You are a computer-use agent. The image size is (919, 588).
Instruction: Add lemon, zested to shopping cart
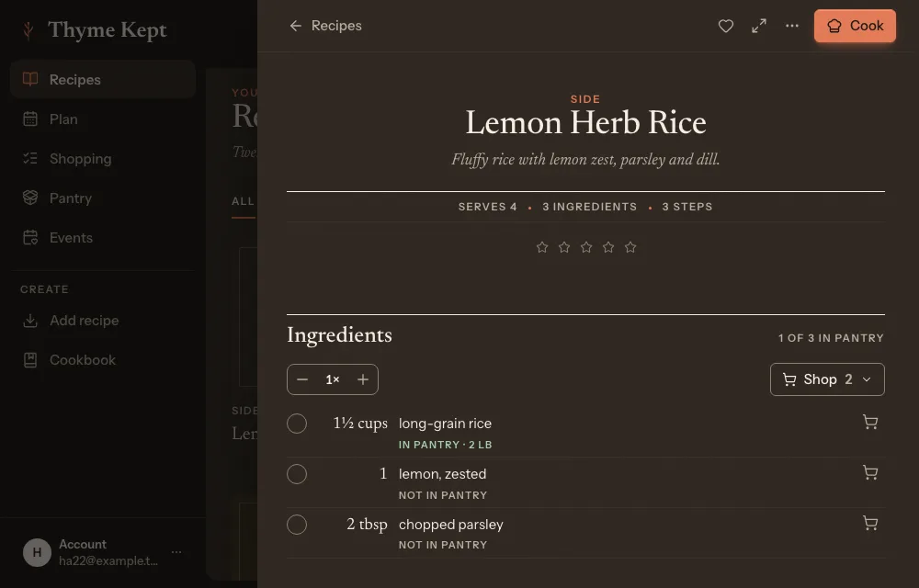[x=870, y=472]
